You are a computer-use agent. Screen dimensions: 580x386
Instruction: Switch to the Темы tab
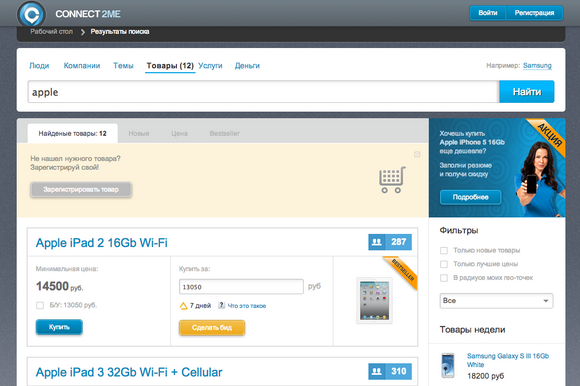[x=123, y=66]
